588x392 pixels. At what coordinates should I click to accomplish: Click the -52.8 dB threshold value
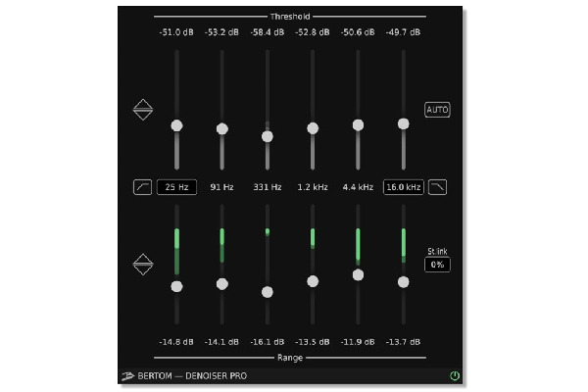(313, 32)
